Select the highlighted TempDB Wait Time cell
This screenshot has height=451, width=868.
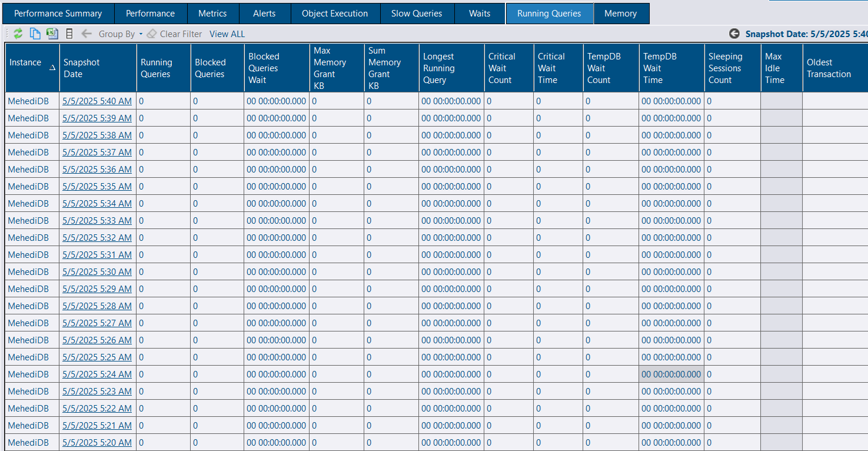(671, 374)
